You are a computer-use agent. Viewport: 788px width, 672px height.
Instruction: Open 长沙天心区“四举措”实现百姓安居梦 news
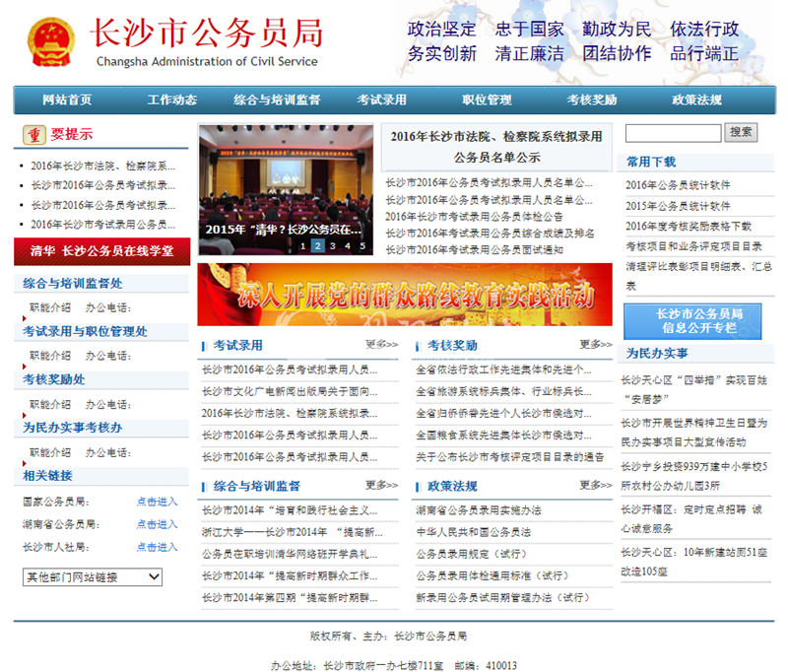(x=694, y=389)
